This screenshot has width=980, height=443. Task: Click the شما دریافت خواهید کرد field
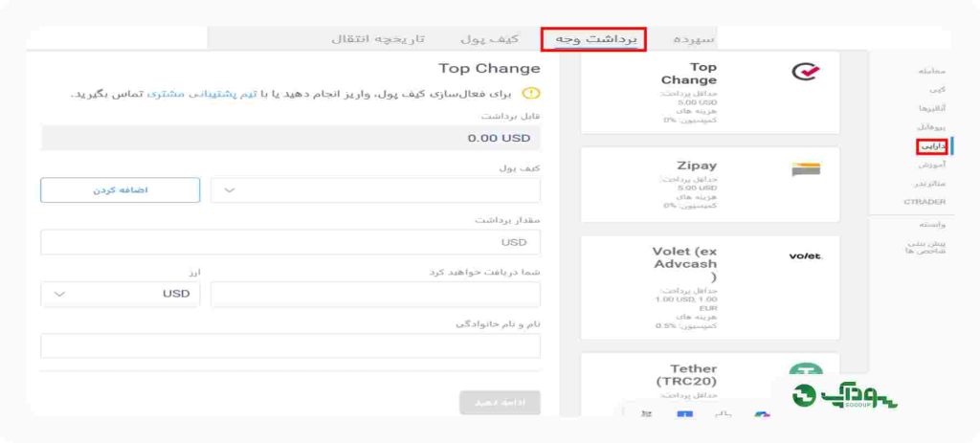tap(375, 294)
